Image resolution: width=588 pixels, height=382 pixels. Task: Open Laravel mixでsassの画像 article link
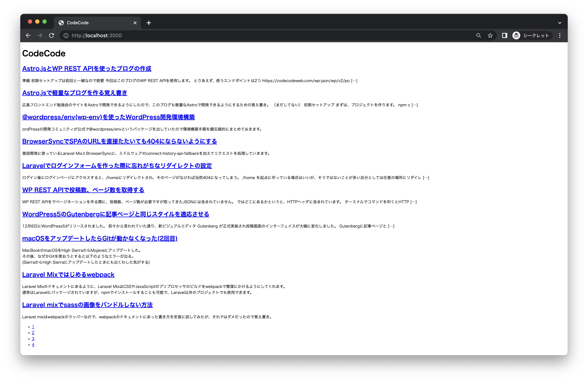87,305
